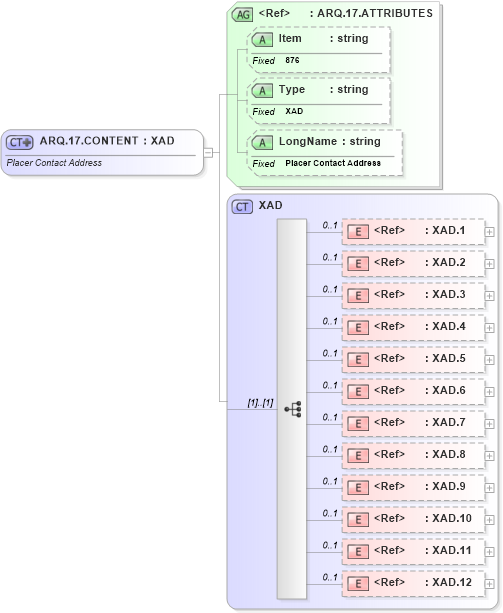
Task: Select the <Ref> : XAD.1 label
Action: pyautogui.click(x=419, y=230)
